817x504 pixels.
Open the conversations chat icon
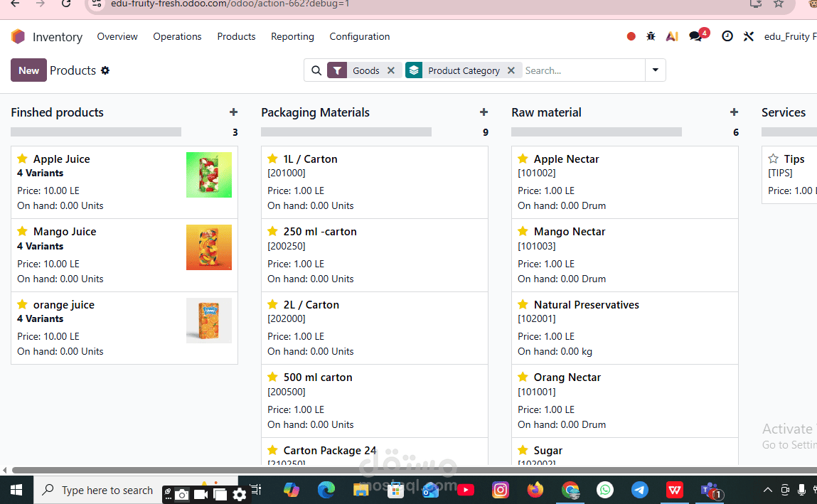tap(695, 36)
